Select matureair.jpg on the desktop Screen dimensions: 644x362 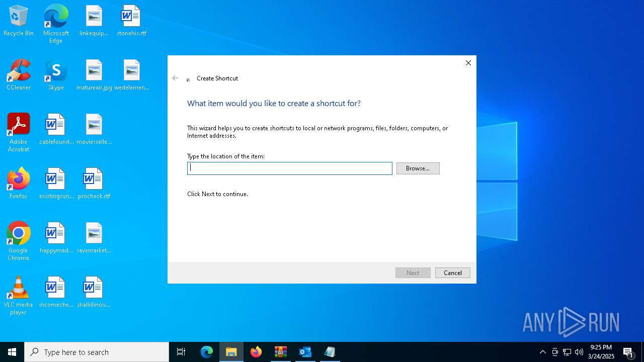point(94,75)
